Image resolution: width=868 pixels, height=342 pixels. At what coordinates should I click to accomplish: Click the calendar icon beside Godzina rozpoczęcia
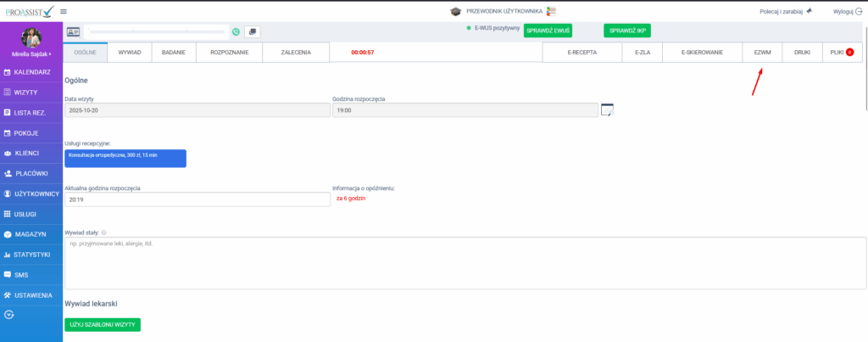(606, 109)
